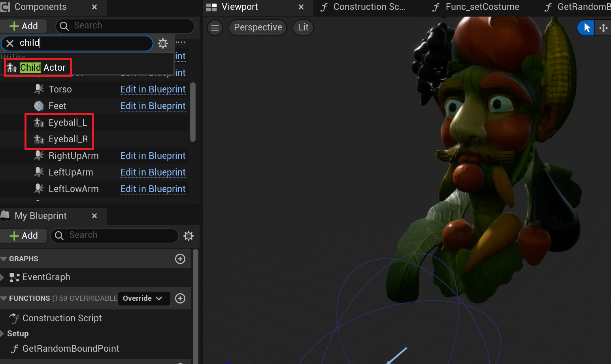Clear the 'child' search text with X
The image size is (611, 364).
point(10,43)
